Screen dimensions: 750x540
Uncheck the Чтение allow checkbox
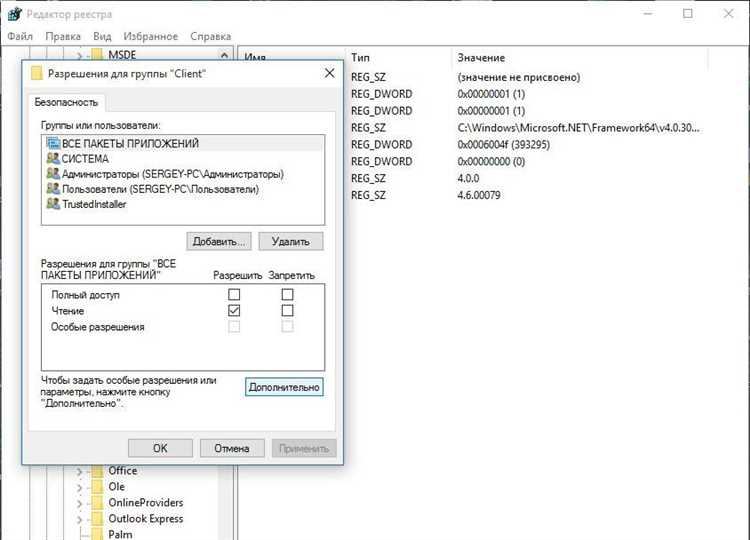pyautogui.click(x=234, y=311)
